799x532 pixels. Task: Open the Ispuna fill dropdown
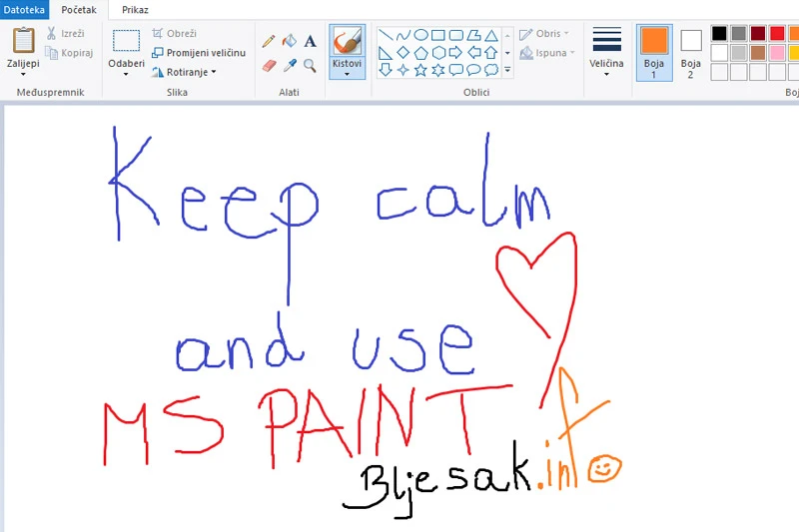point(547,53)
